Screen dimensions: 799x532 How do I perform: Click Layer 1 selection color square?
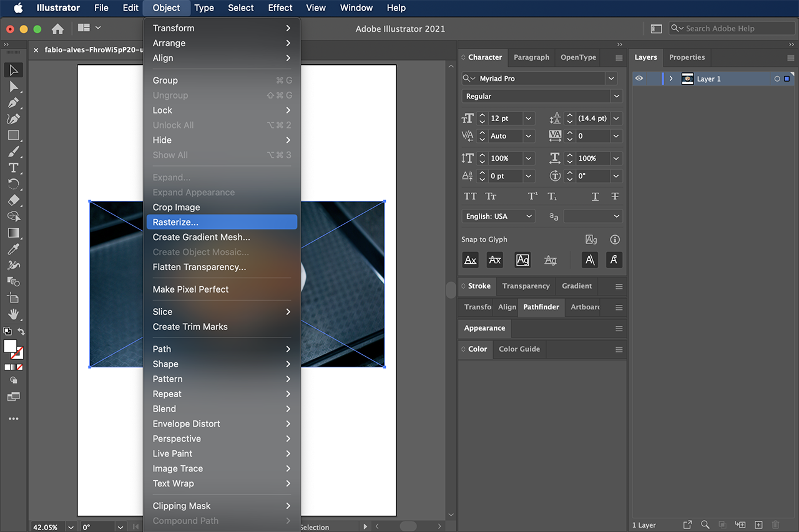(x=787, y=79)
